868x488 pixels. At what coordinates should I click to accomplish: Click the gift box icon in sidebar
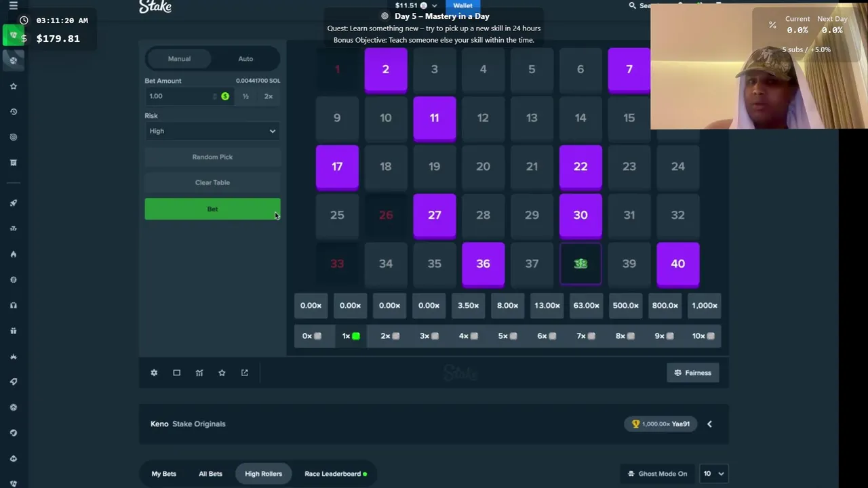pyautogui.click(x=13, y=331)
